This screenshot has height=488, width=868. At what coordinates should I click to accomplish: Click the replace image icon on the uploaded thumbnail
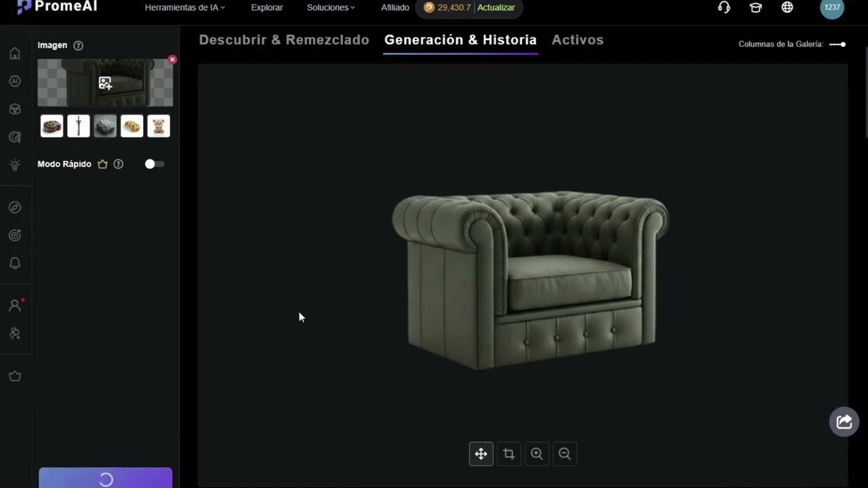[105, 83]
